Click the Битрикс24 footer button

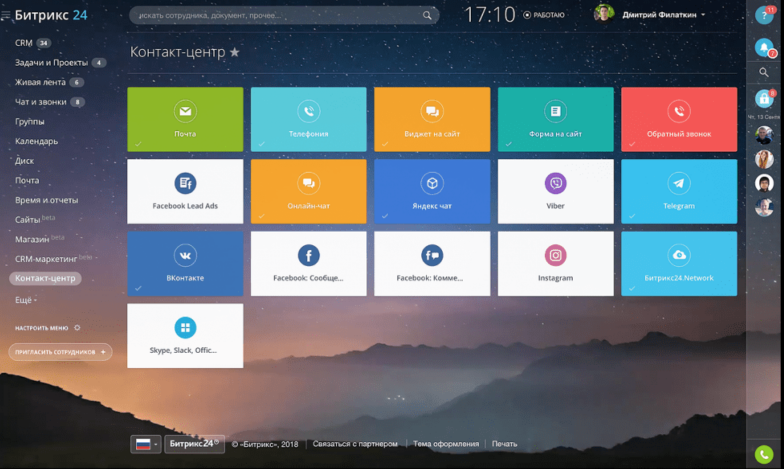(194, 444)
